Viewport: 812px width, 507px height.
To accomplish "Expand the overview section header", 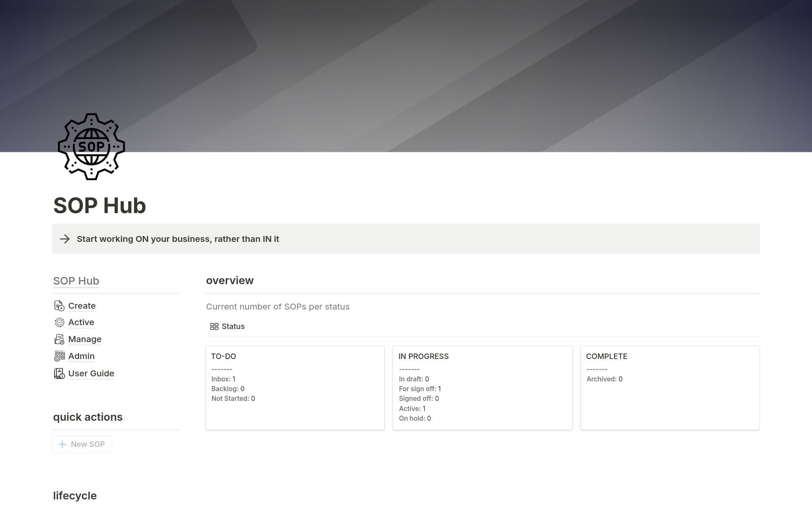I will [230, 280].
